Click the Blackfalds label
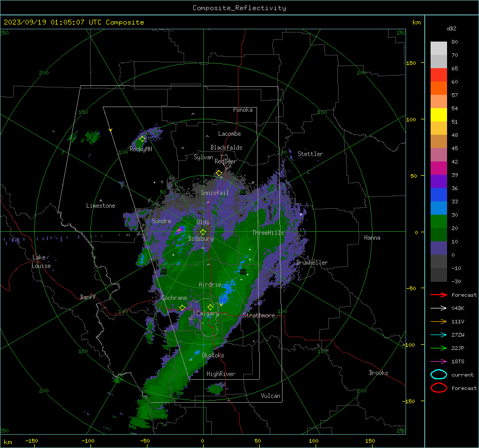 pos(226,148)
